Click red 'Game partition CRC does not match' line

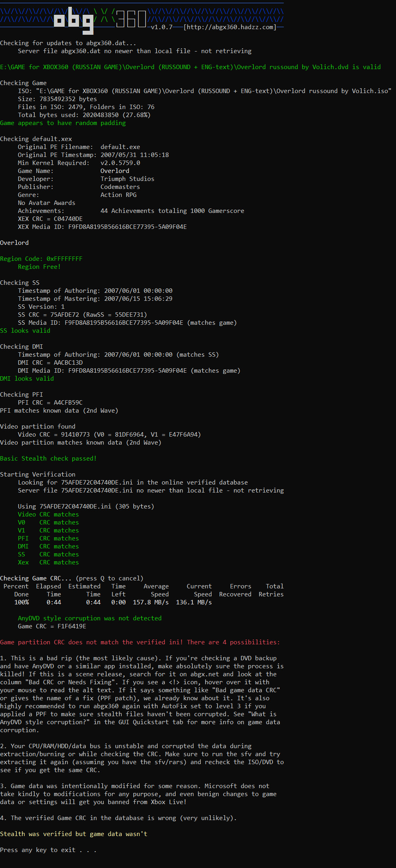(x=140, y=642)
